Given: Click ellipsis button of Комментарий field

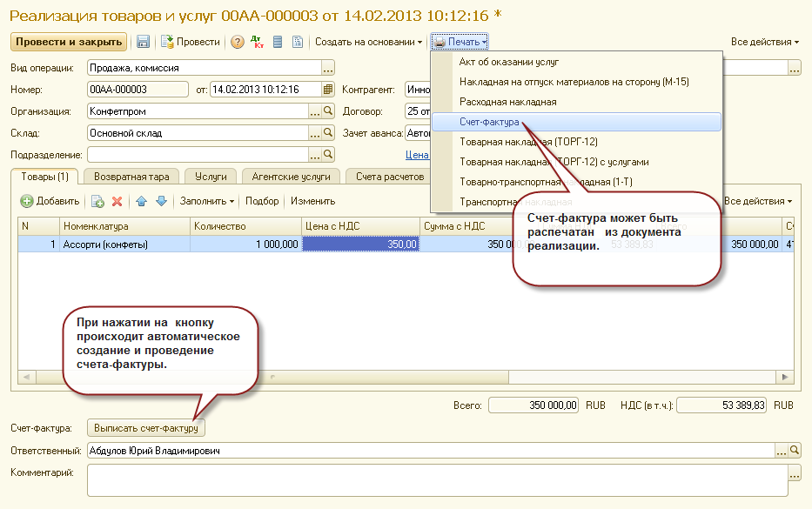Looking at the screenshot, I should [x=795, y=472].
